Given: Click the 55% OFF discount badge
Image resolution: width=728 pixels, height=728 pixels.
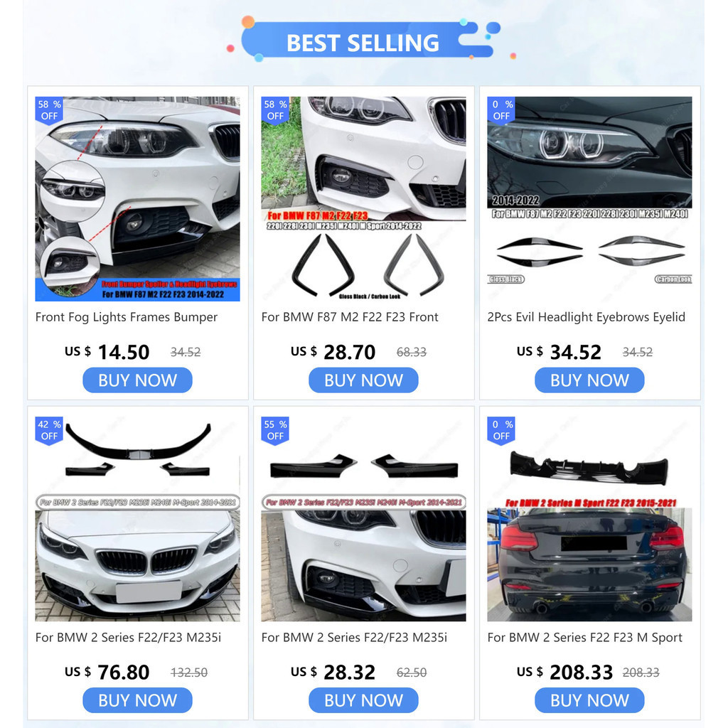Looking at the screenshot, I should click(x=275, y=431).
